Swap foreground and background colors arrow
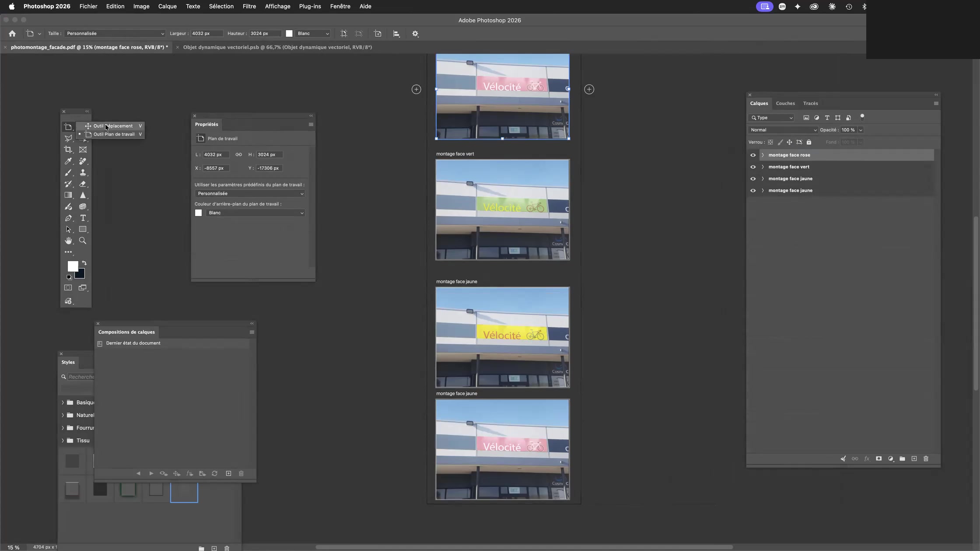 (84, 263)
